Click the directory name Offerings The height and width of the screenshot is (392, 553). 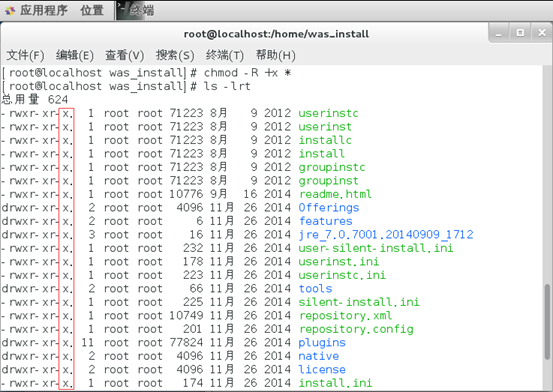pyautogui.click(x=329, y=207)
